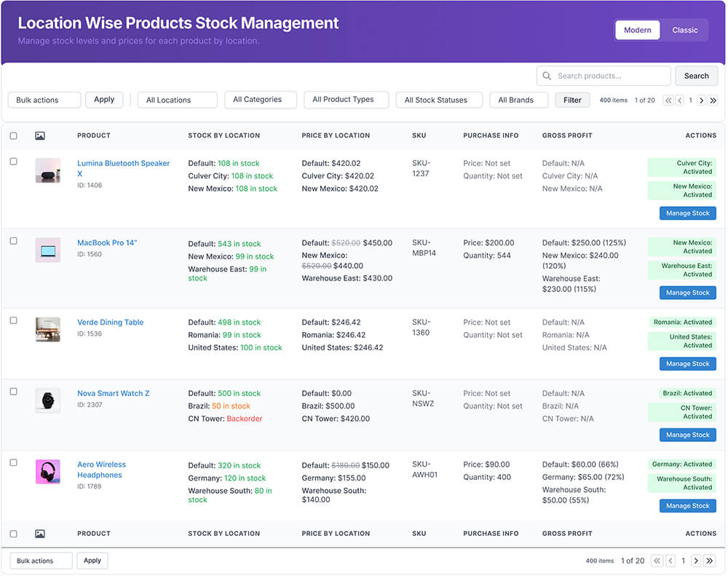The image size is (728, 576).
Task: Go to previous page in top pagination
Action: pos(679,100)
